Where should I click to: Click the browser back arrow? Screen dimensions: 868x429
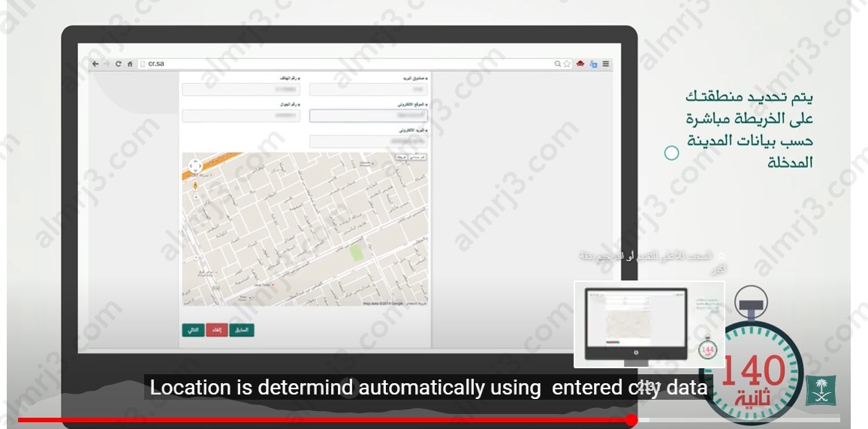pos(95,64)
